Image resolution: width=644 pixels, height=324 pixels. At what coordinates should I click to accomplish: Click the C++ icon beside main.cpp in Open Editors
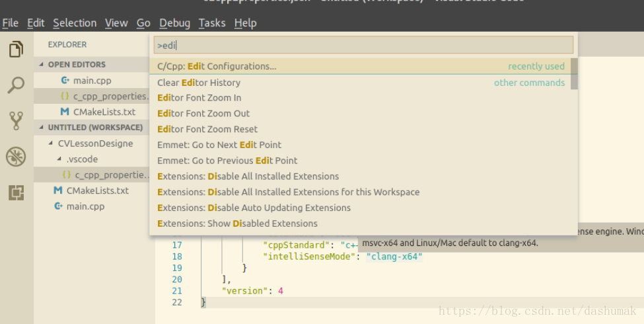(x=65, y=80)
